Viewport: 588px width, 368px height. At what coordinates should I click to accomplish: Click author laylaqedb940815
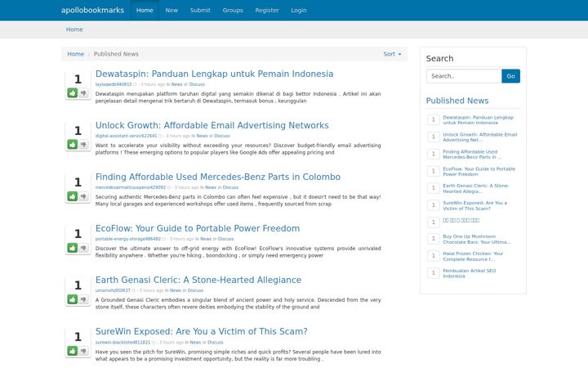coord(114,84)
